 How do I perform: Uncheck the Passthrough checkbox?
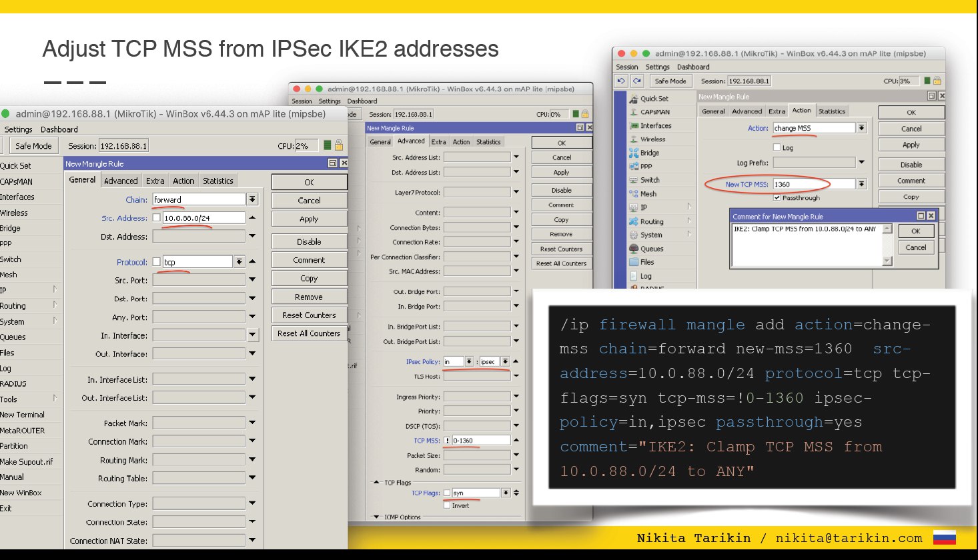click(777, 197)
